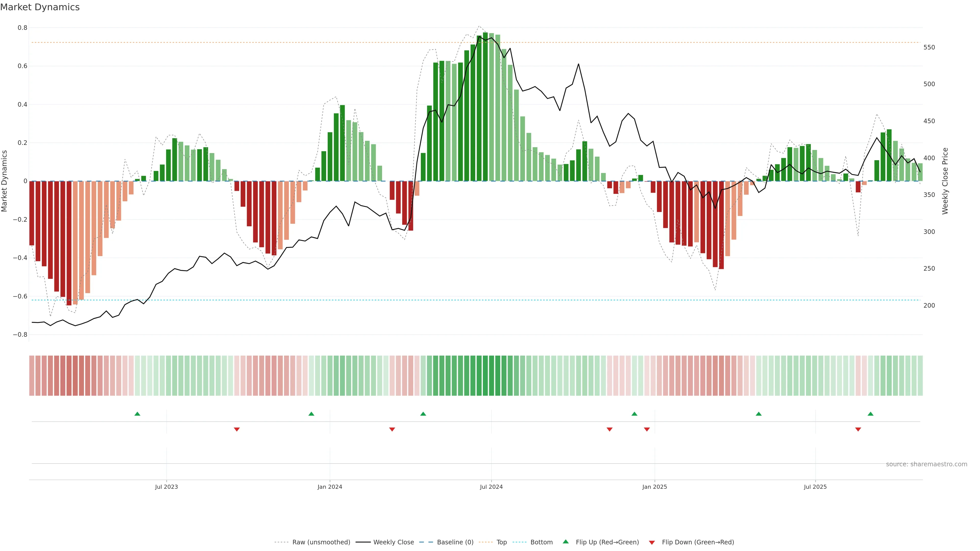
Task: Click the Market Dynamics chart title
Action: (x=40, y=7)
